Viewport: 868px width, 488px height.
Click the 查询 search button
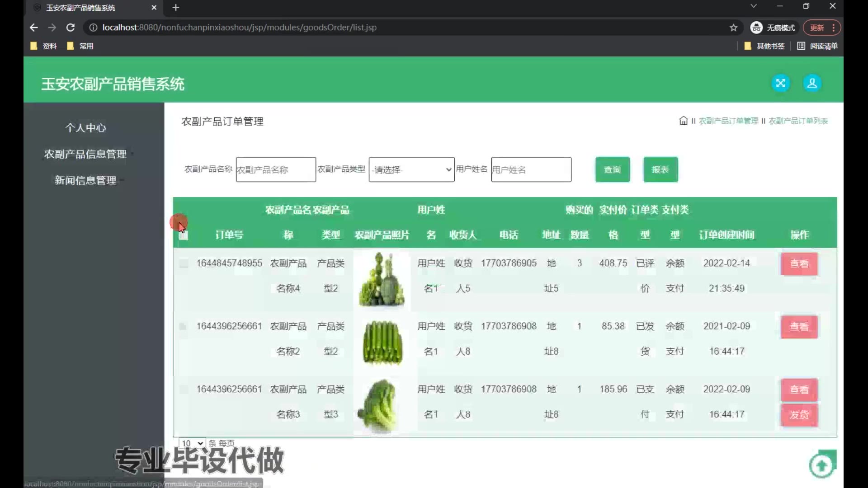[612, 169]
